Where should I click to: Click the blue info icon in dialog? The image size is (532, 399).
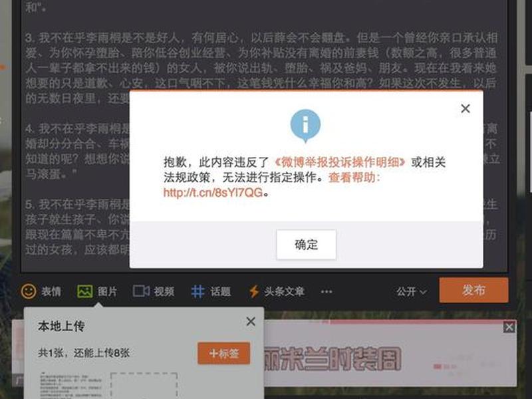[x=305, y=125]
